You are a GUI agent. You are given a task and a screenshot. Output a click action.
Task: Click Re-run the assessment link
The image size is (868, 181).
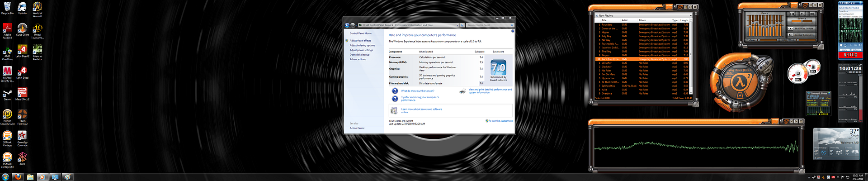click(x=500, y=121)
